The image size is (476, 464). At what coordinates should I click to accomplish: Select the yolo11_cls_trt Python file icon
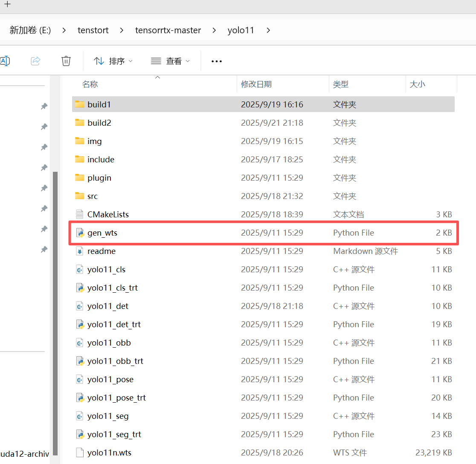click(x=80, y=288)
